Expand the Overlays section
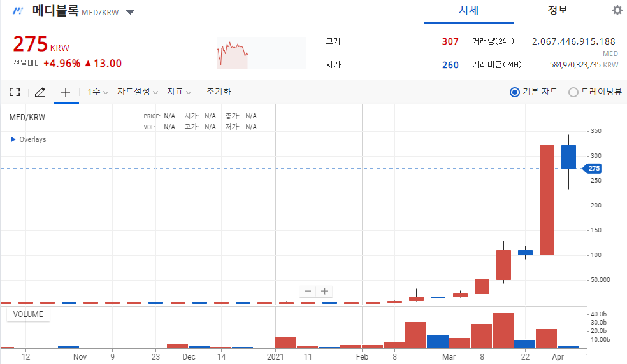The image size is (627, 364). pos(29,139)
